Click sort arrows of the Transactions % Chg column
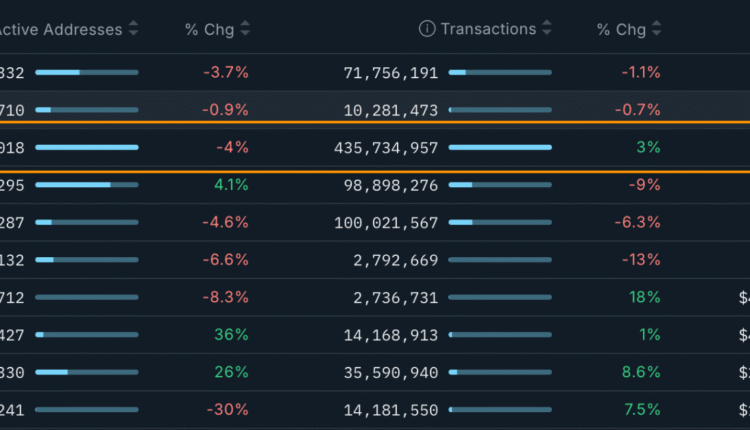Image resolution: width=750 pixels, height=430 pixels. pyautogui.click(x=657, y=29)
